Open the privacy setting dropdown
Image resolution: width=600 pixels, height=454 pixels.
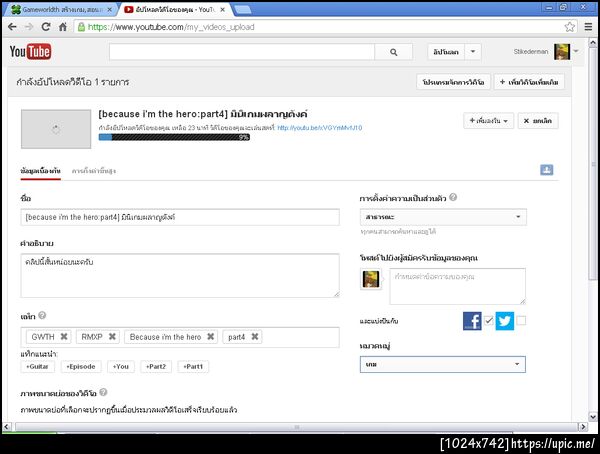click(x=443, y=217)
